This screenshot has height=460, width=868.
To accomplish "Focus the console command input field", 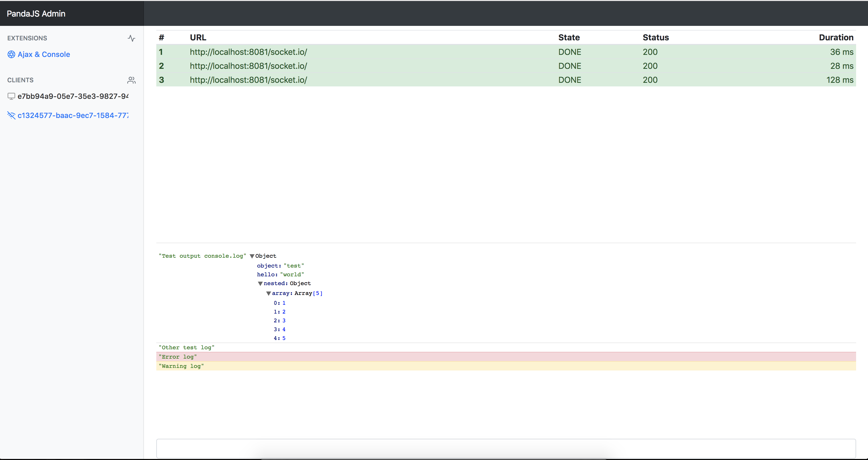I will [505, 448].
